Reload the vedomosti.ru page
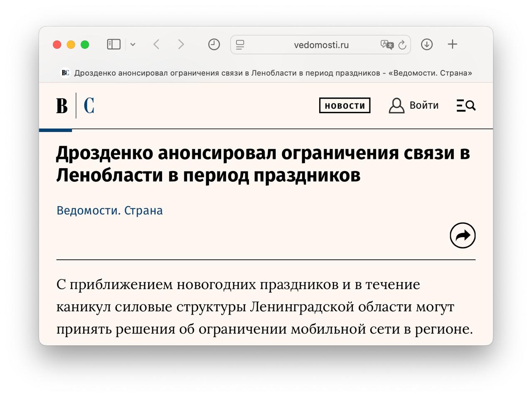 click(401, 45)
